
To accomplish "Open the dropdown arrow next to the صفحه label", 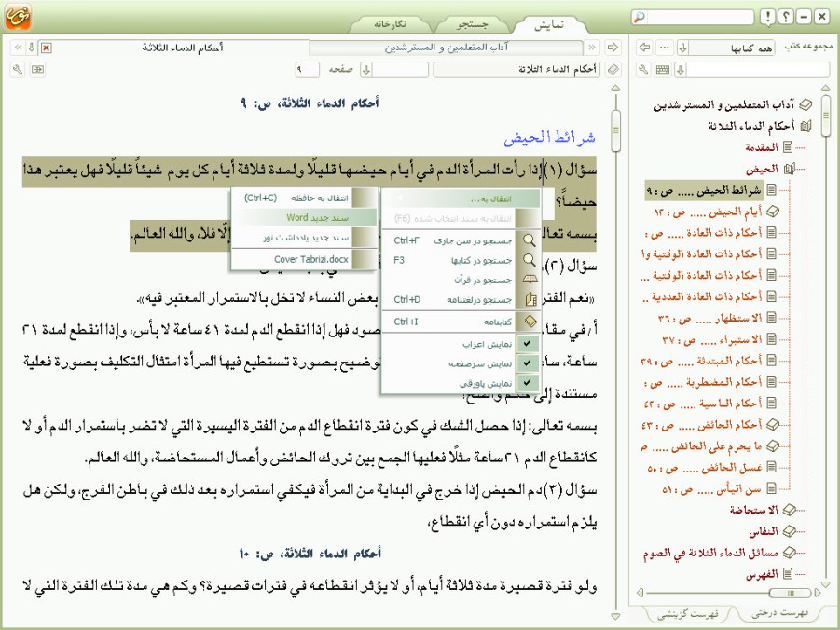I will (x=366, y=70).
